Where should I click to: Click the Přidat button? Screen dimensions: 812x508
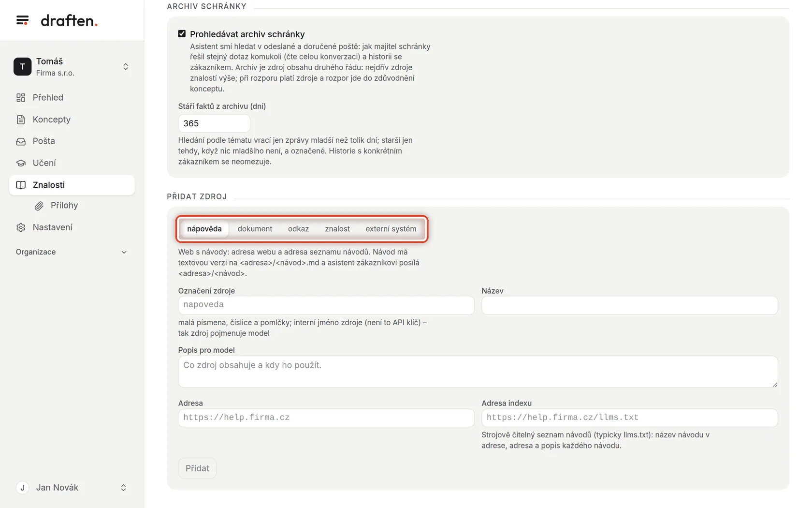197,468
